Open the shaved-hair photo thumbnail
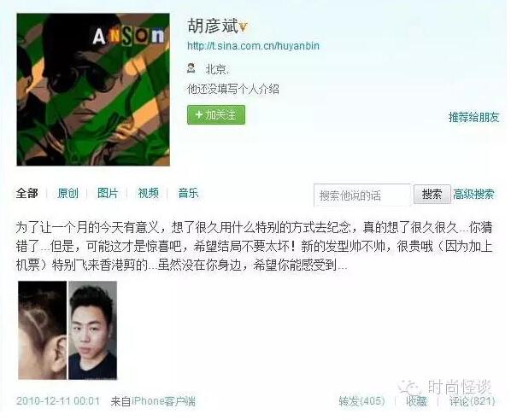This screenshot has height=420, width=511. coord(42,330)
